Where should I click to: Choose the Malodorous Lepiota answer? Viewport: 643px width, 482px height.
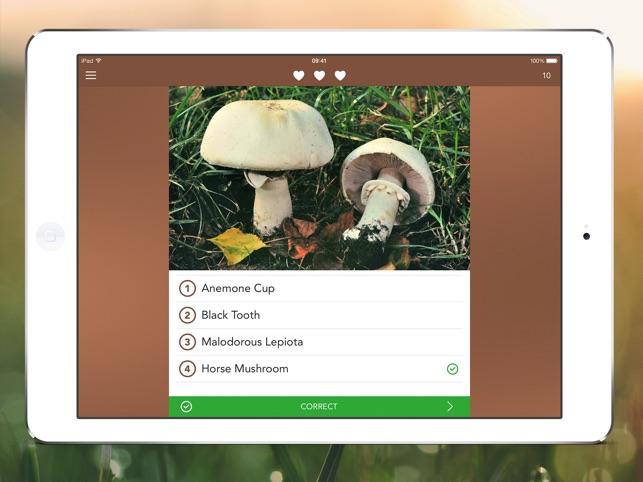tap(252, 342)
